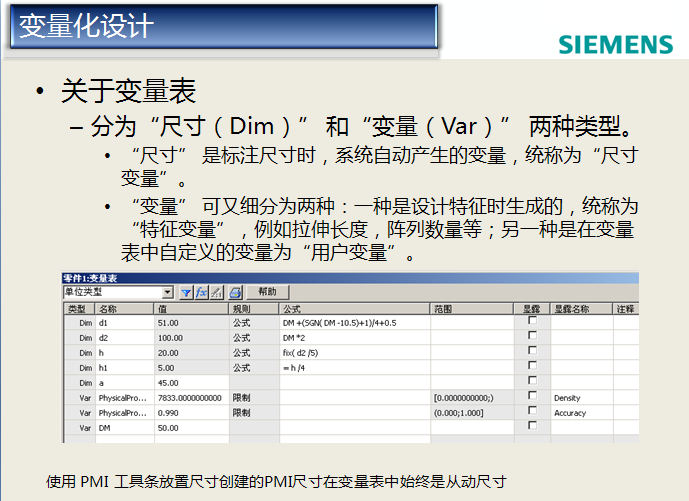Toggle the 显露 checkbox for Accuracy row
This screenshot has height=501, width=689.
532,410
